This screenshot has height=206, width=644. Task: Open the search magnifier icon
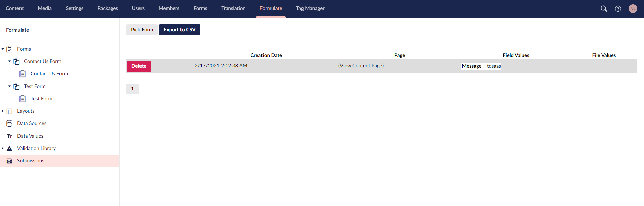(x=604, y=9)
